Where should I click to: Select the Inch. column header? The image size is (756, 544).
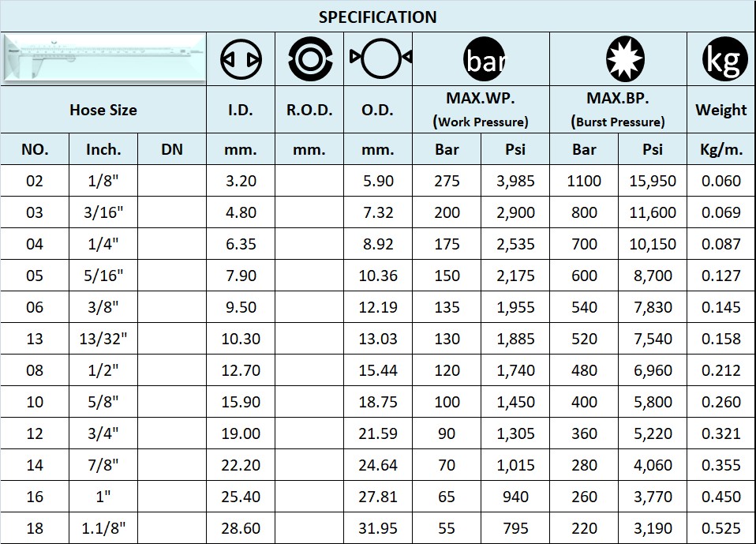click(x=103, y=148)
